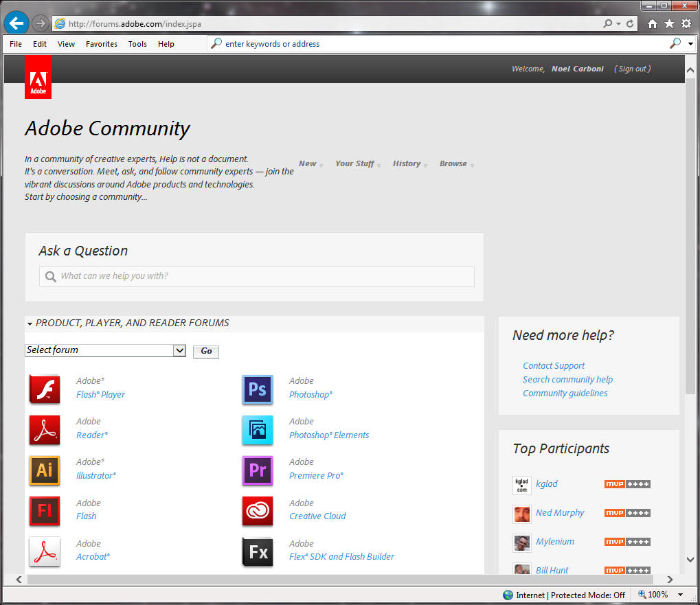Click the Photoshop Ps forum icon
Image resolution: width=700 pixels, height=605 pixels.
[x=258, y=389]
